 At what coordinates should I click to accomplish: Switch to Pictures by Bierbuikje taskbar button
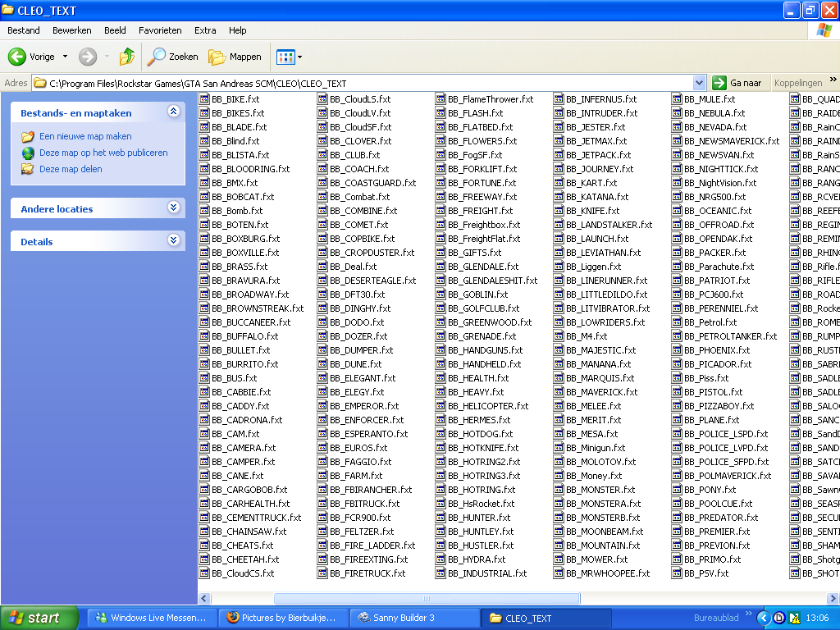click(x=283, y=619)
